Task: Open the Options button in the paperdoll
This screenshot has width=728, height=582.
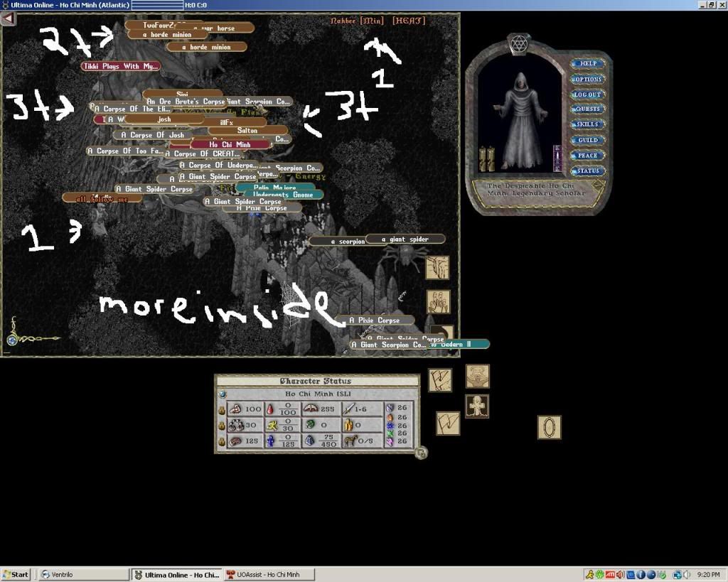Action: [x=588, y=79]
